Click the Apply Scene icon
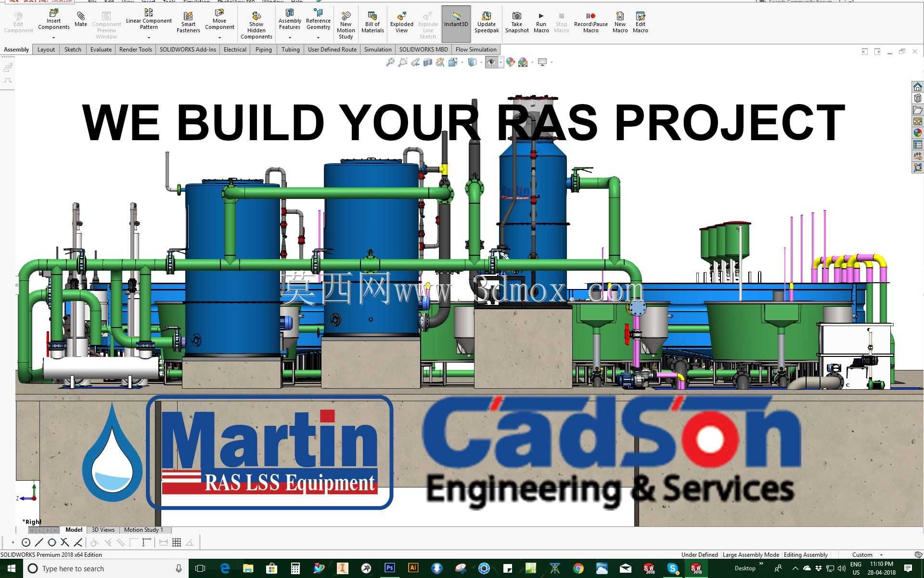The width and height of the screenshot is (924, 578). (x=523, y=62)
